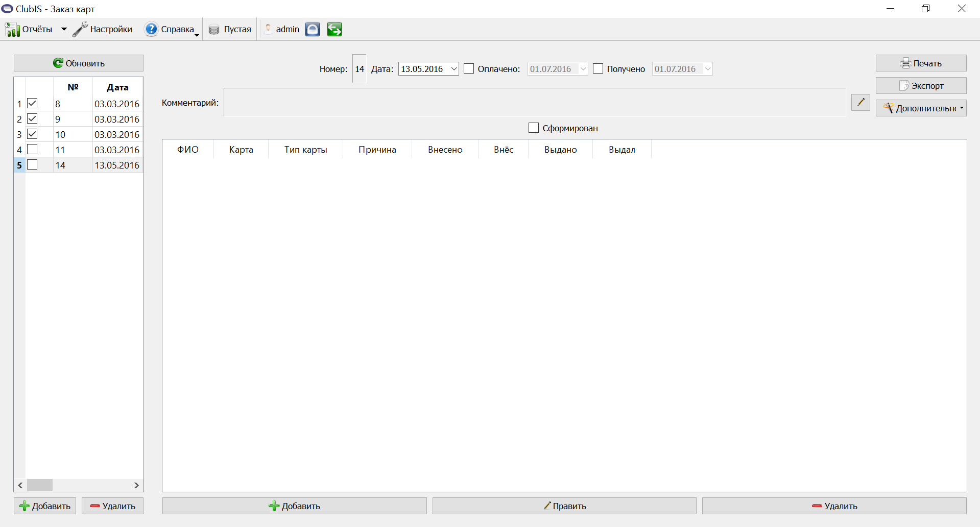Expand the Дата 13.05.2016 dropdown
This screenshot has width=980, height=527.
tap(453, 69)
